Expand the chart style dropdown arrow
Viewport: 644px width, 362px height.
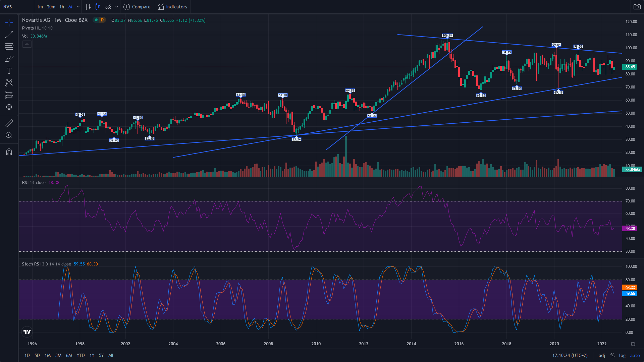tap(117, 7)
